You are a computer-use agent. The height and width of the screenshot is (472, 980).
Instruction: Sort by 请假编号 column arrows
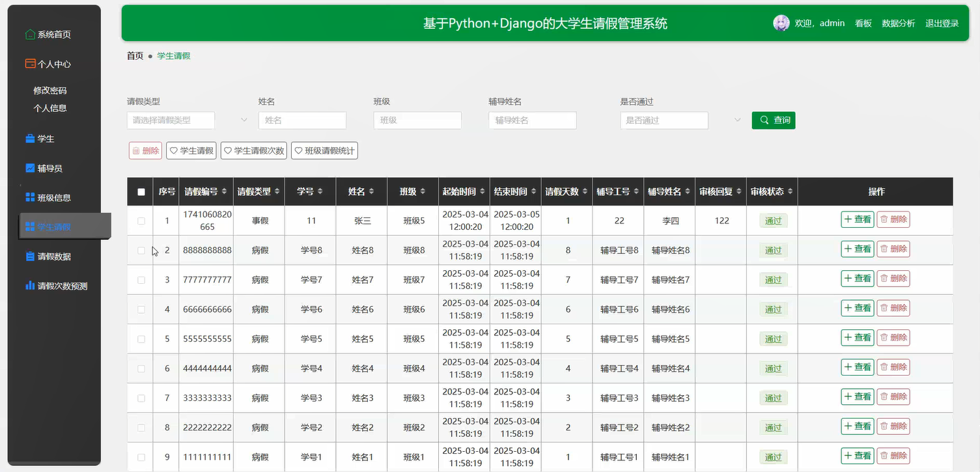(x=225, y=191)
